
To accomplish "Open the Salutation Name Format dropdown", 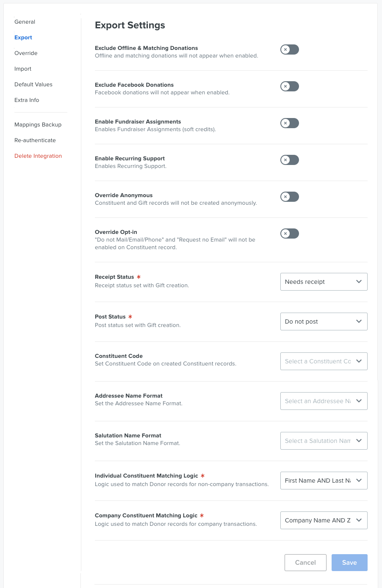I will 324,441.
